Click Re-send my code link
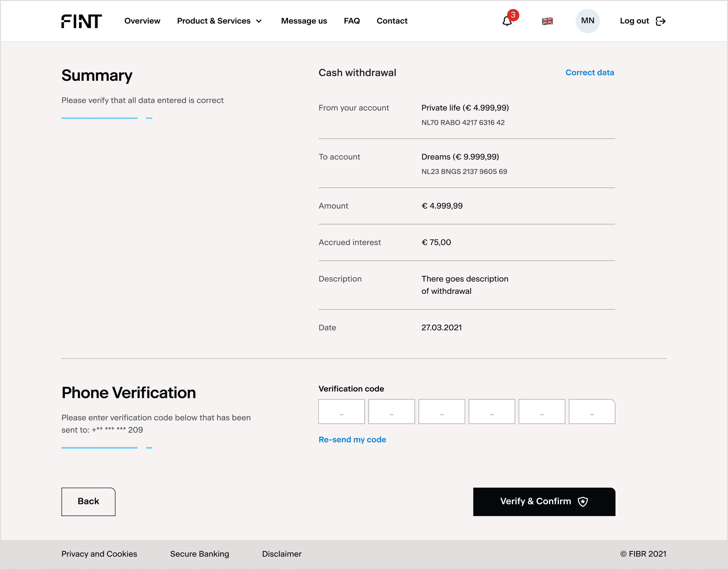728x569 pixels. [352, 439]
